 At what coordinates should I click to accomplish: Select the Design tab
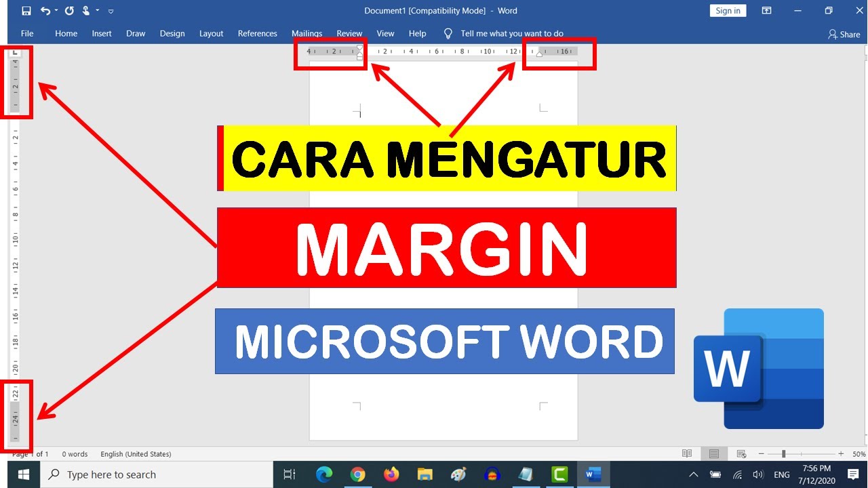pos(172,33)
